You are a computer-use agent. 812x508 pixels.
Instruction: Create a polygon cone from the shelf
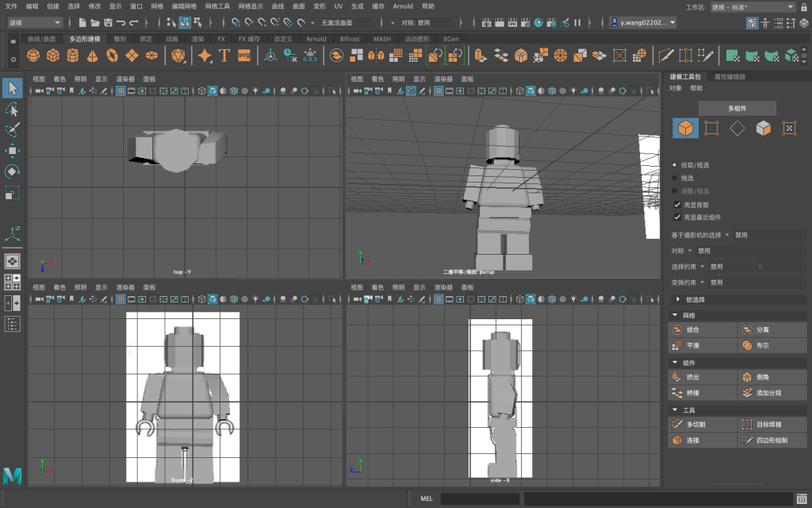(x=92, y=56)
